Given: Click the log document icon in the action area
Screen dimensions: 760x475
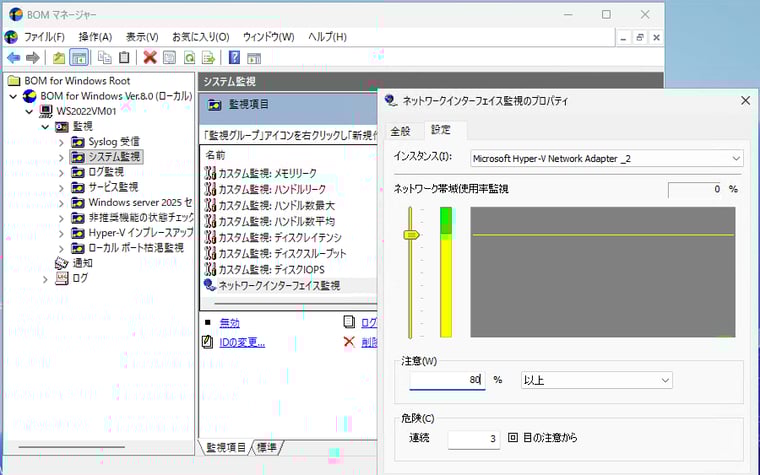Looking at the screenshot, I should point(349,322).
